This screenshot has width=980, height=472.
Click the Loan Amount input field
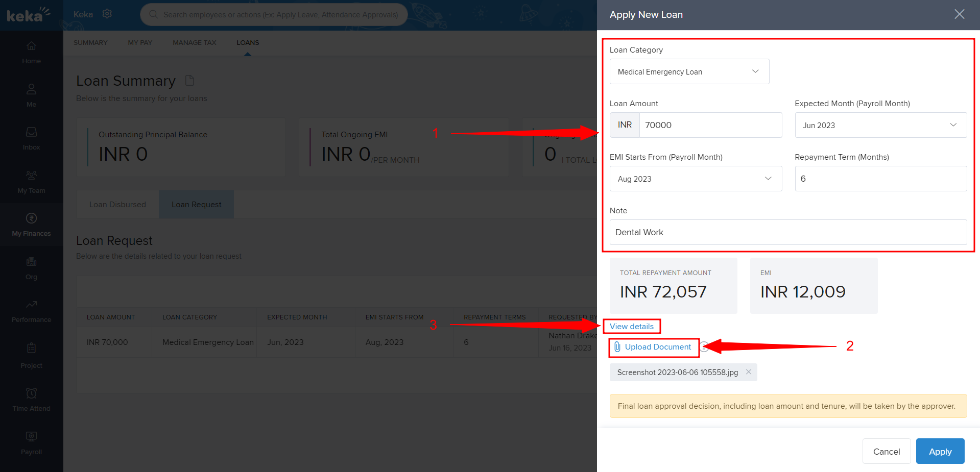click(710, 125)
